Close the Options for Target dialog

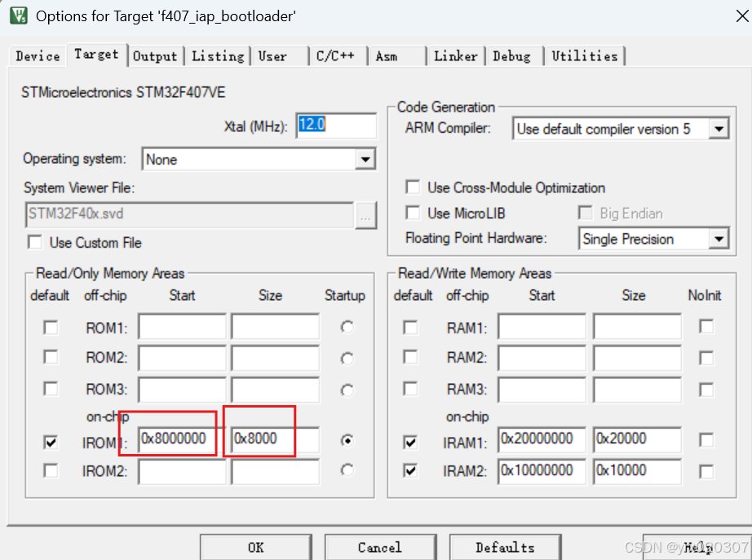[741, 15]
